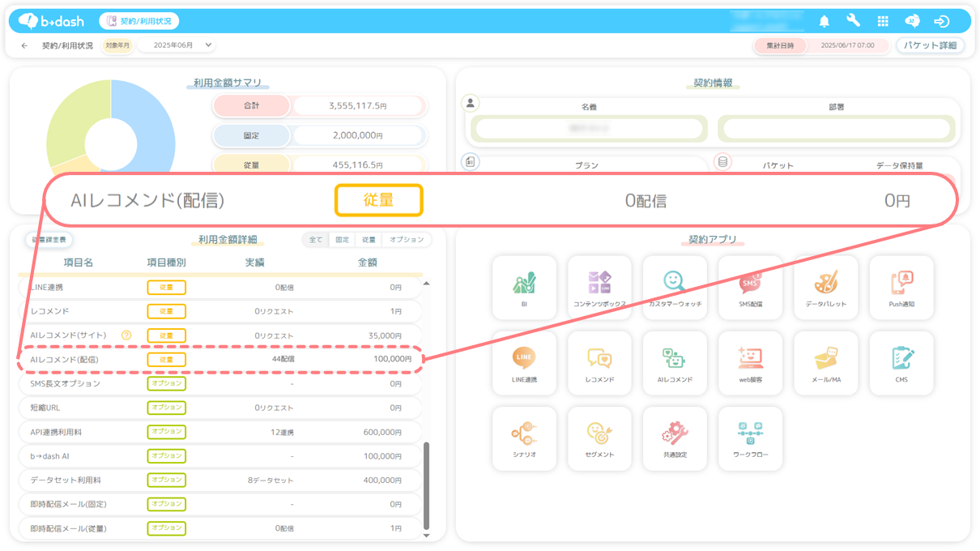Switch to the 固定 filter tab
The width and height of the screenshot is (980, 551).
(x=342, y=240)
